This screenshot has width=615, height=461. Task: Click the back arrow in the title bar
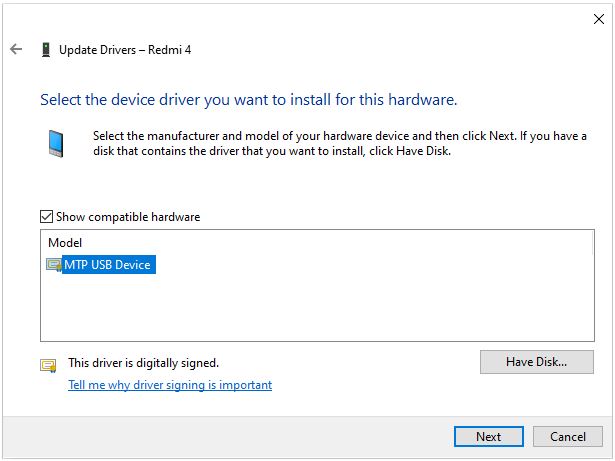(x=16, y=49)
